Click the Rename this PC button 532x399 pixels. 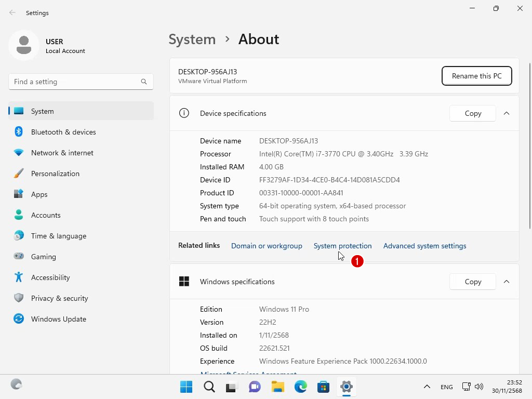click(x=476, y=76)
